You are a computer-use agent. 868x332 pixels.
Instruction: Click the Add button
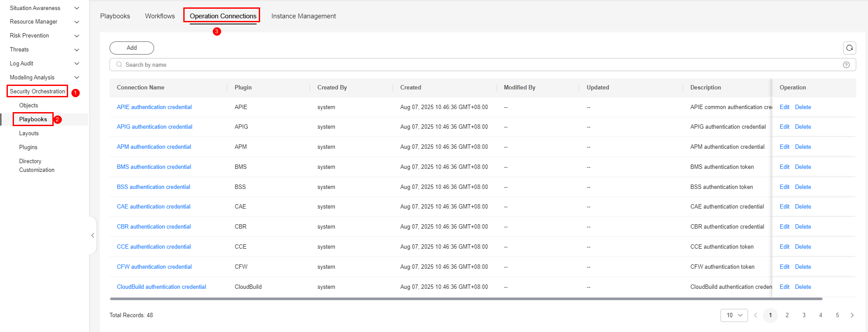click(x=131, y=48)
